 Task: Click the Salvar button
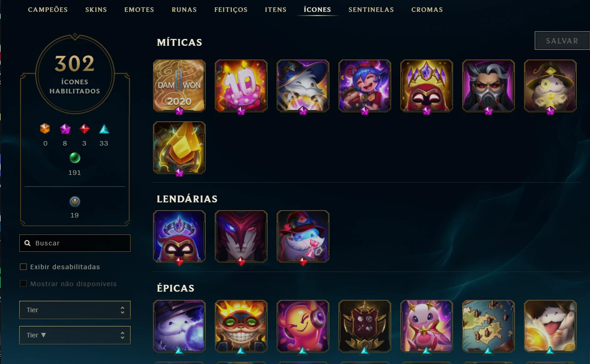coord(562,41)
